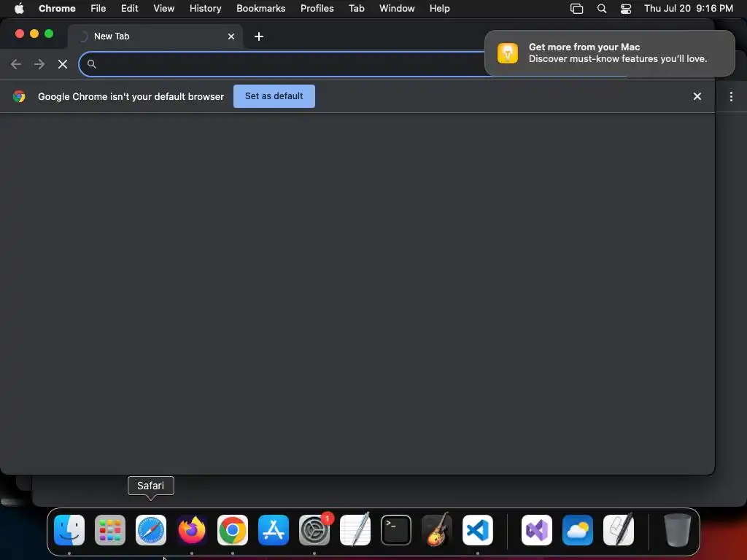Open Spotlight search in the menu bar
This screenshot has width=747, height=560.
click(x=602, y=9)
